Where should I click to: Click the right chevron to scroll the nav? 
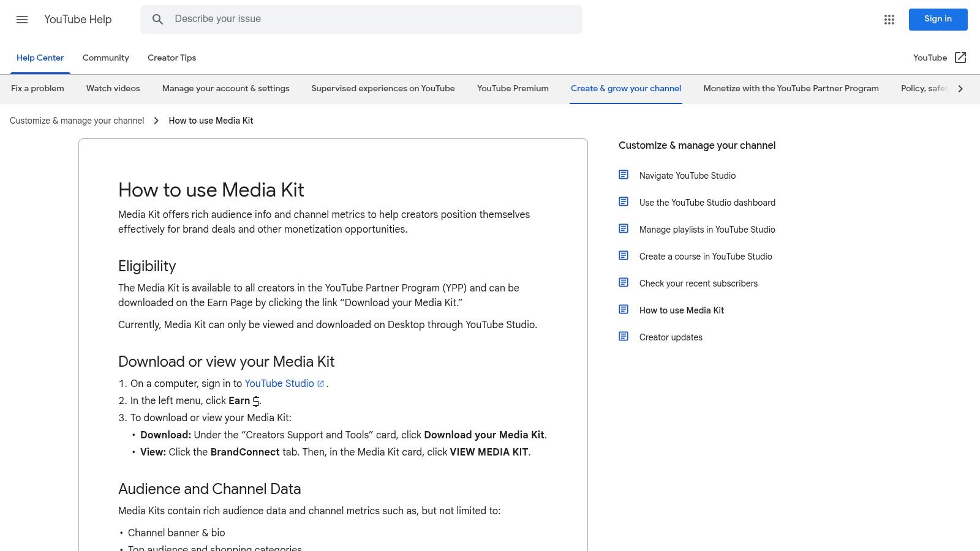coord(960,88)
